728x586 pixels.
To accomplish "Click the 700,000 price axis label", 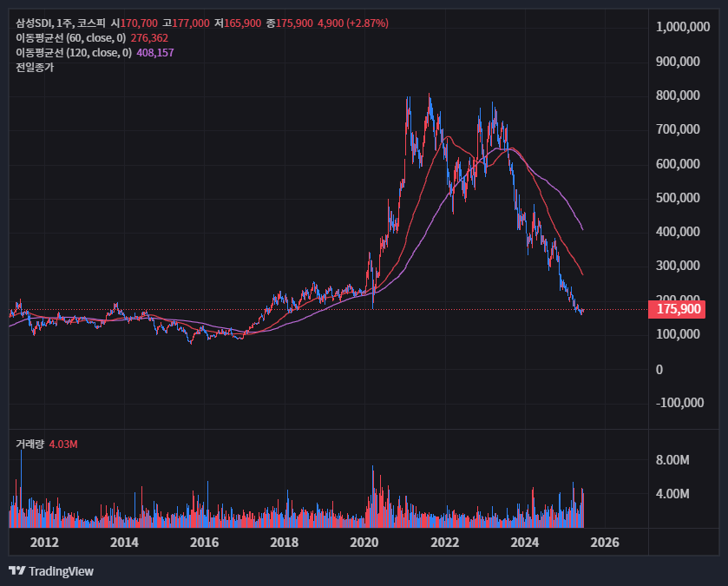I will (x=678, y=129).
